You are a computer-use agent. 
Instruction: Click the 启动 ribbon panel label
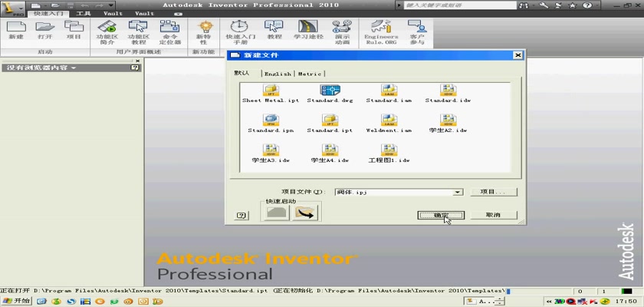click(44, 52)
